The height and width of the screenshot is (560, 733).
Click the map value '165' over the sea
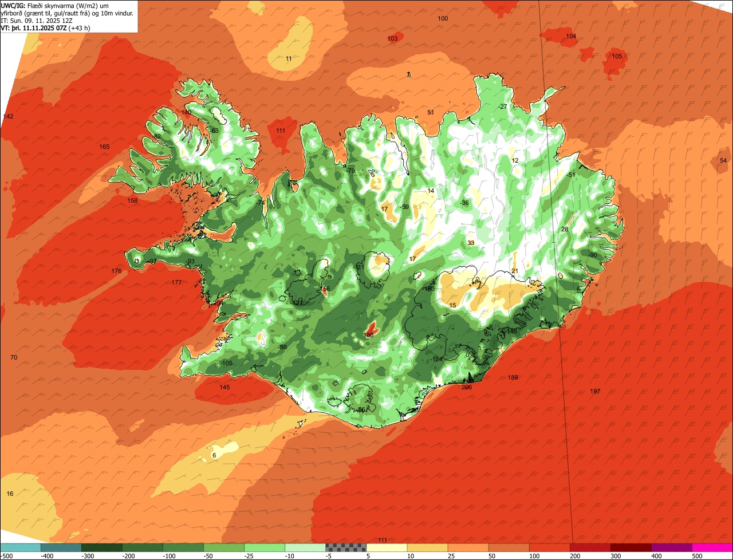click(104, 147)
